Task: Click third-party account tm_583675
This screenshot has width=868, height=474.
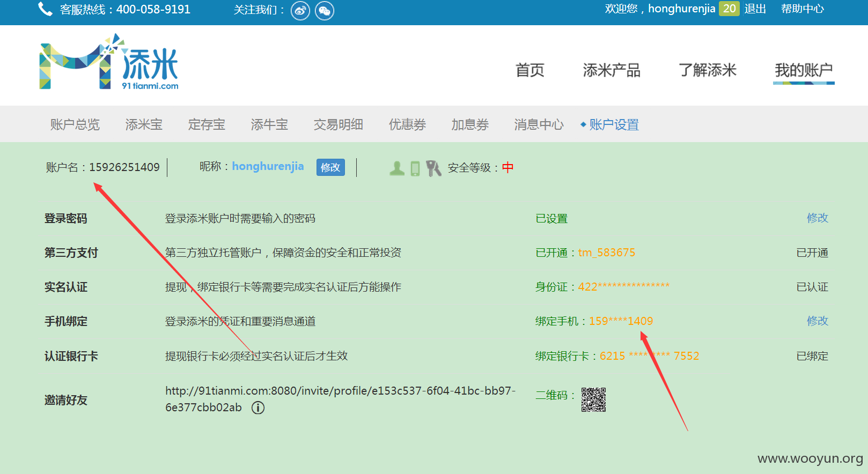Action: 606,253
